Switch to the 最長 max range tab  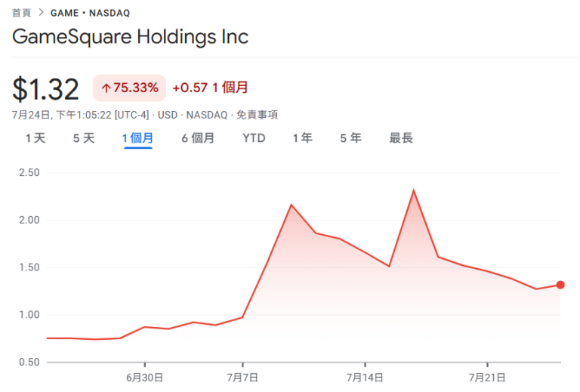(401, 138)
